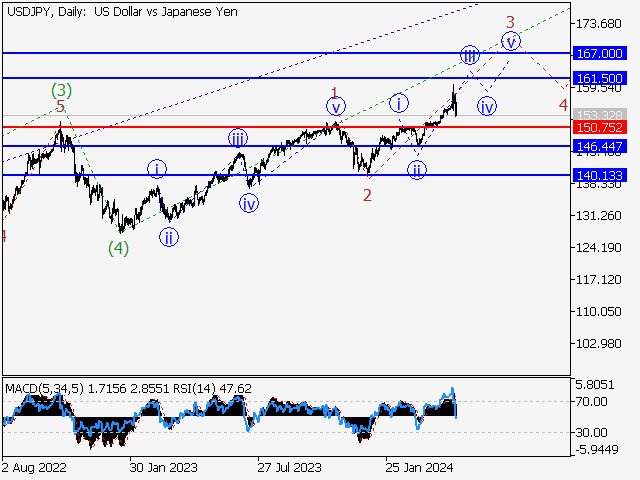The width and height of the screenshot is (640, 480).
Task: Click the 131.260 price axis value
Action: click(x=598, y=216)
